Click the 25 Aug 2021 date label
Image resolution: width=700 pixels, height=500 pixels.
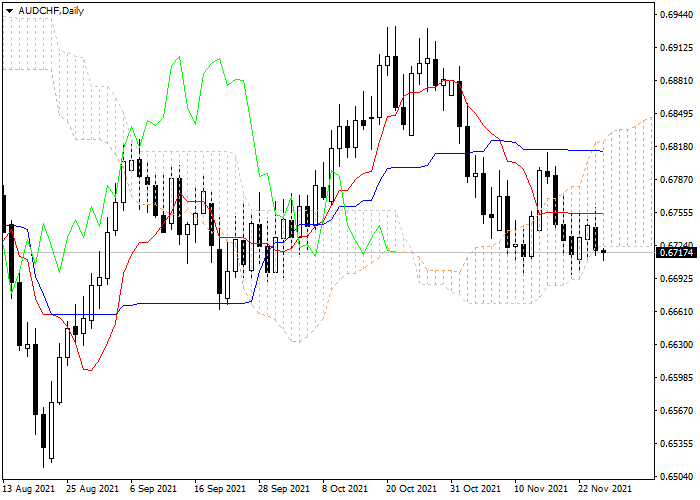93,489
